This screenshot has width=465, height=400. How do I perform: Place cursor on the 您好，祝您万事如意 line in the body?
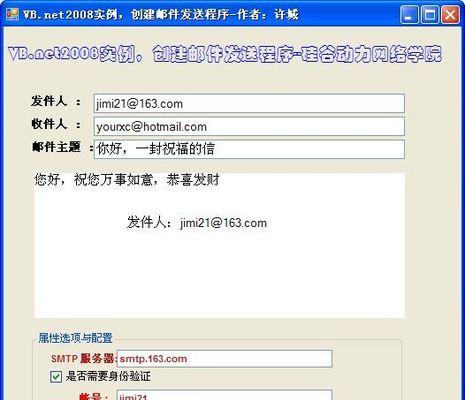pos(127,180)
